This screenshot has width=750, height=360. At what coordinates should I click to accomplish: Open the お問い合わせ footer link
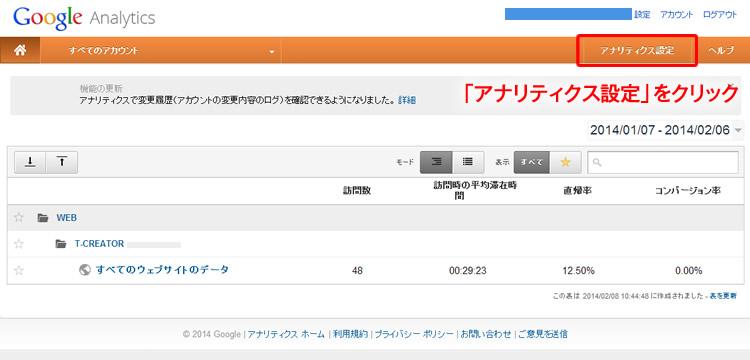point(485,334)
